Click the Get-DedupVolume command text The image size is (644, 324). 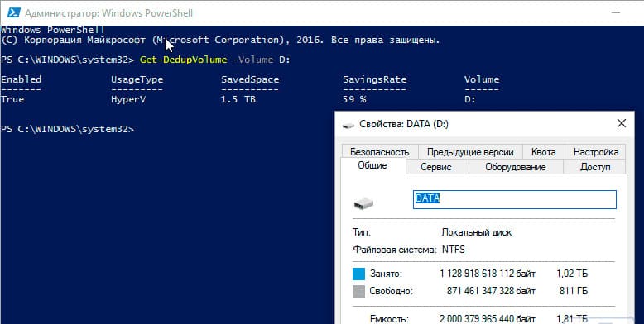click(x=183, y=60)
